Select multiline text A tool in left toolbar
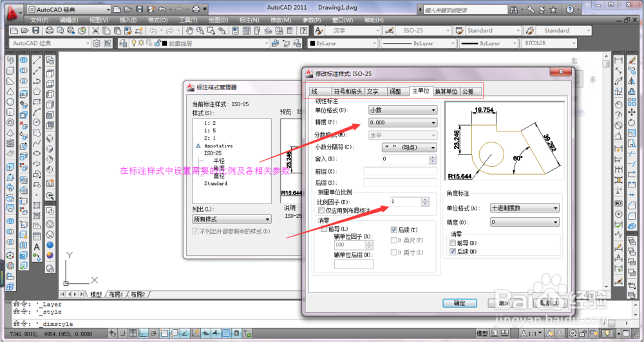Viewport: 644px width, 342px height. pyautogui.click(x=37, y=247)
